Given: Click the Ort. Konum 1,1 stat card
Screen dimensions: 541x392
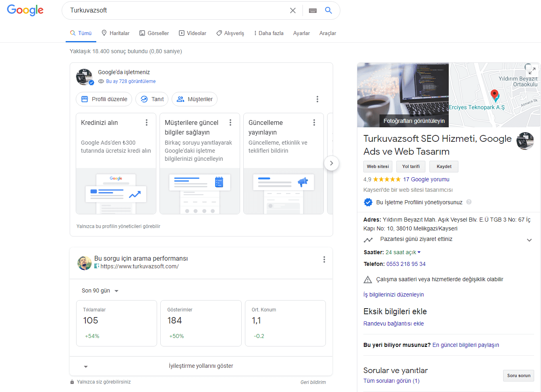Looking at the screenshot, I should [x=285, y=323].
